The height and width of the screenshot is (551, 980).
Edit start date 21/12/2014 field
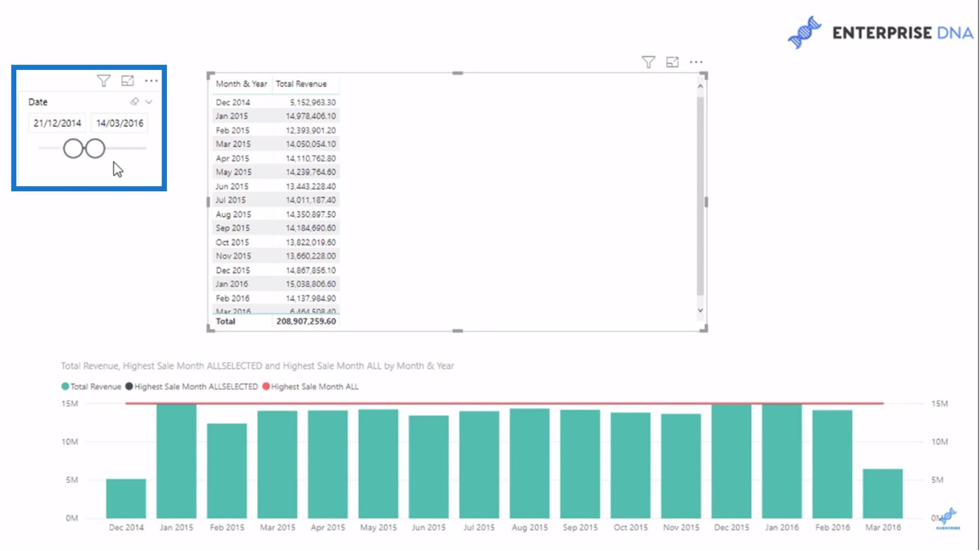57,123
